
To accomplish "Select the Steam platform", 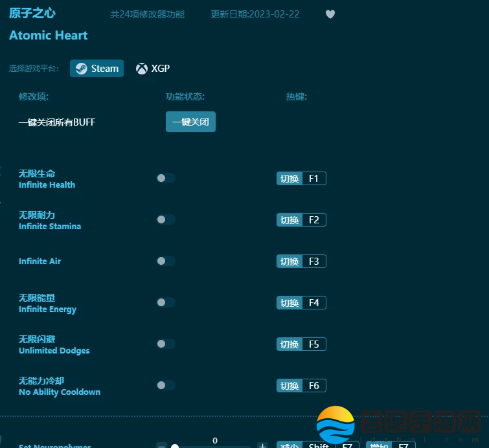I will point(97,69).
